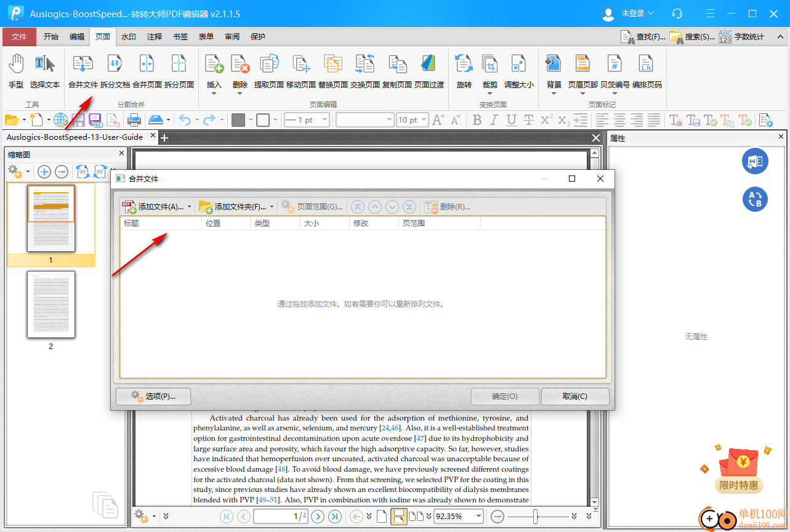Open the File (文件) menu
This screenshot has width=790, height=532.
click(x=20, y=37)
